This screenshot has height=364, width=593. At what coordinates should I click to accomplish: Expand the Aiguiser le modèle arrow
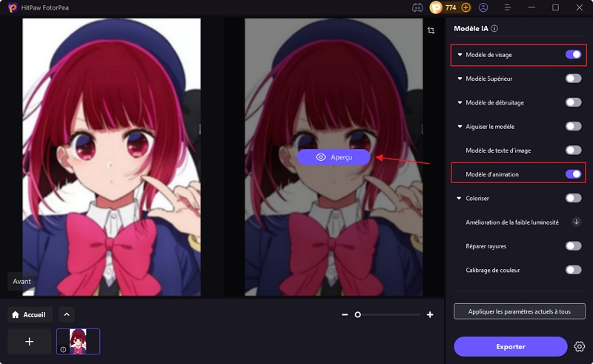pos(460,126)
